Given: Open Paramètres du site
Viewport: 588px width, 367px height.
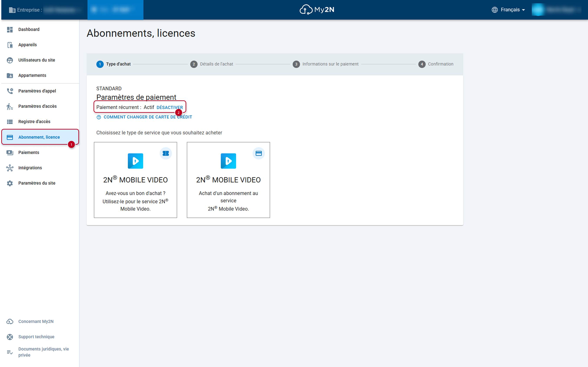Looking at the screenshot, I should tap(40, 183).
